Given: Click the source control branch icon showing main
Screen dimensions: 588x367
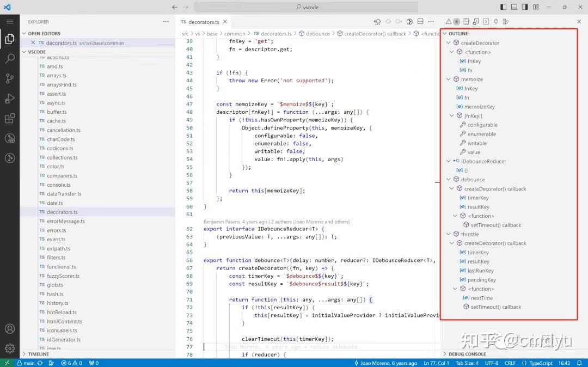Looking at the screenshot, I should point(26,362).
